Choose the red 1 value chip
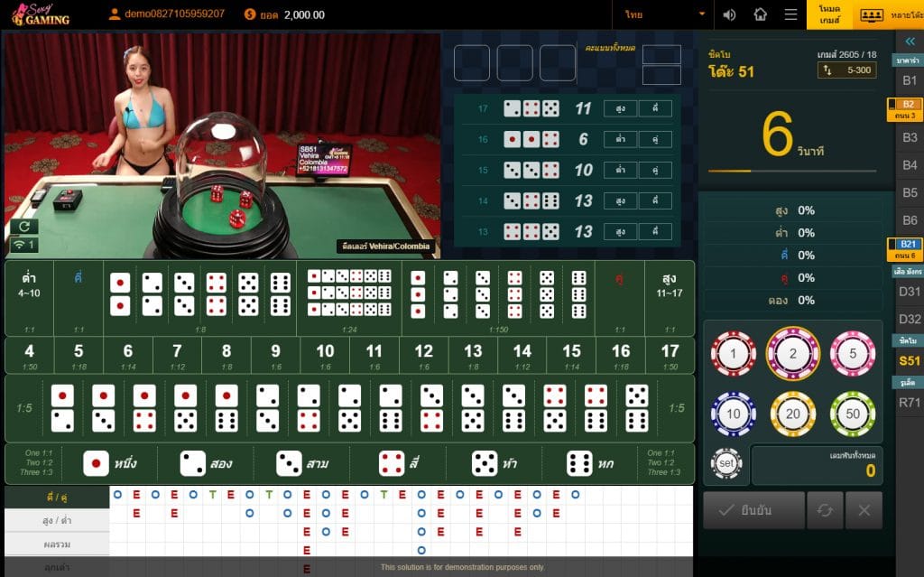Viewport: 924px width, 577px height. coord(733,354)
